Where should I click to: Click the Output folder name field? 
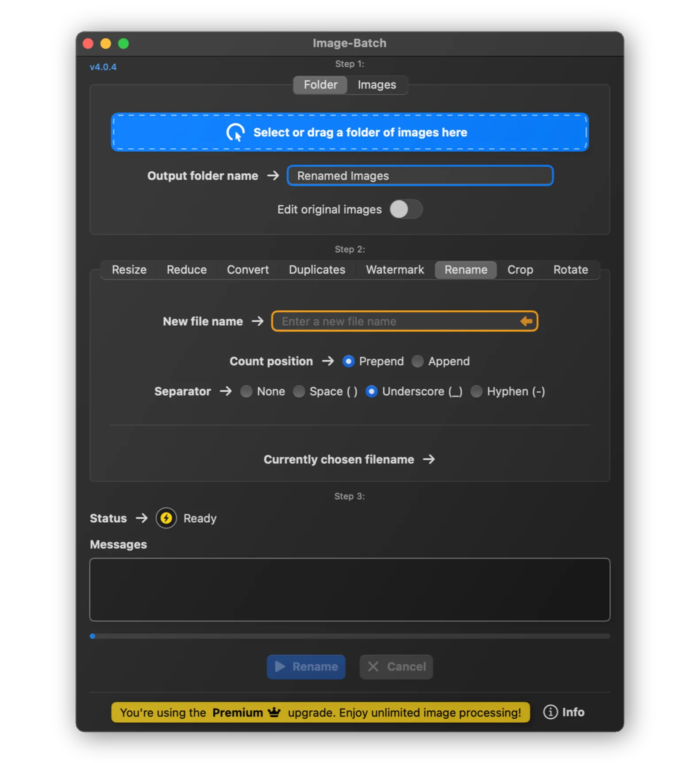click(x=420, y=176)
